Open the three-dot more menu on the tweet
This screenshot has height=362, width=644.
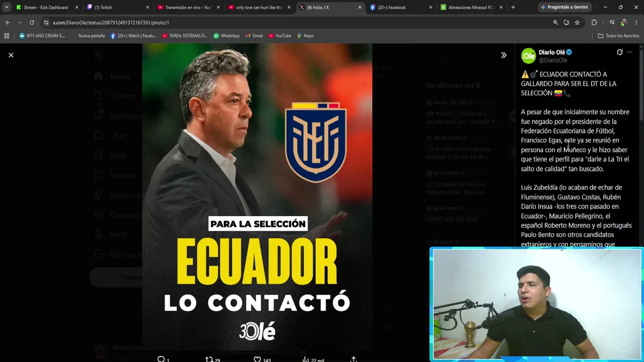point(629,52)
